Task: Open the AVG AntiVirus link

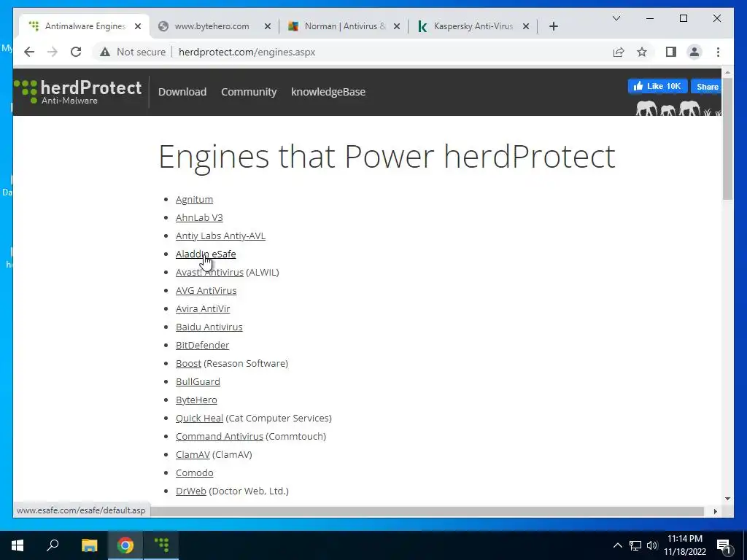Action: tap(206, 290)
